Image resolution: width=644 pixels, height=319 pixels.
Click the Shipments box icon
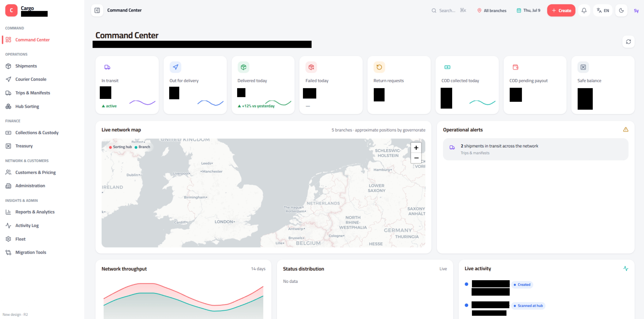pyautogui.click(x=8, y=66)
